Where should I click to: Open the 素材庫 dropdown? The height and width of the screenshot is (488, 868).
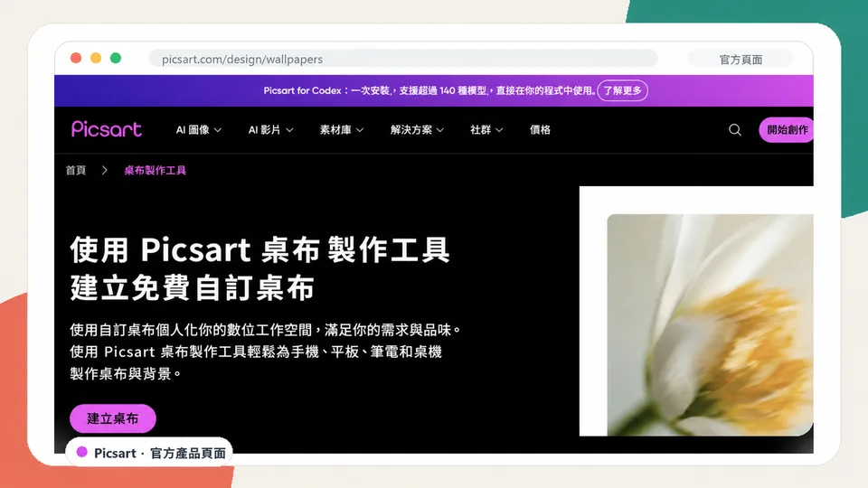tap(342, 130)
